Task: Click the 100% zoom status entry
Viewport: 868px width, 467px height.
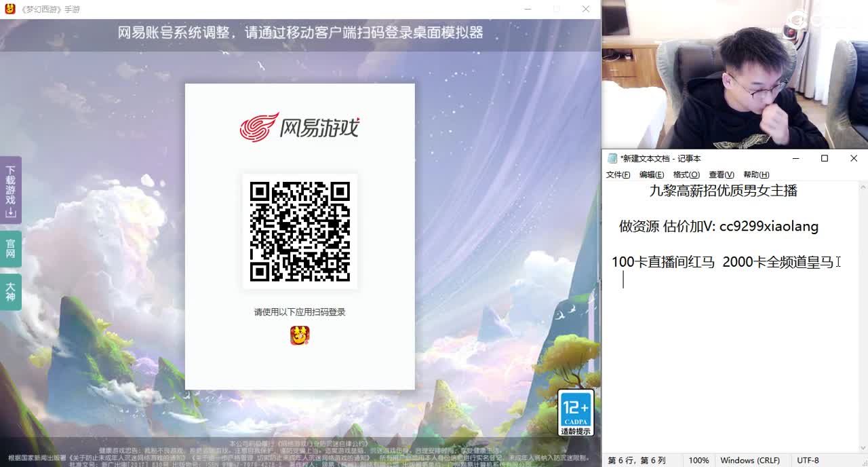Action: 698,460
